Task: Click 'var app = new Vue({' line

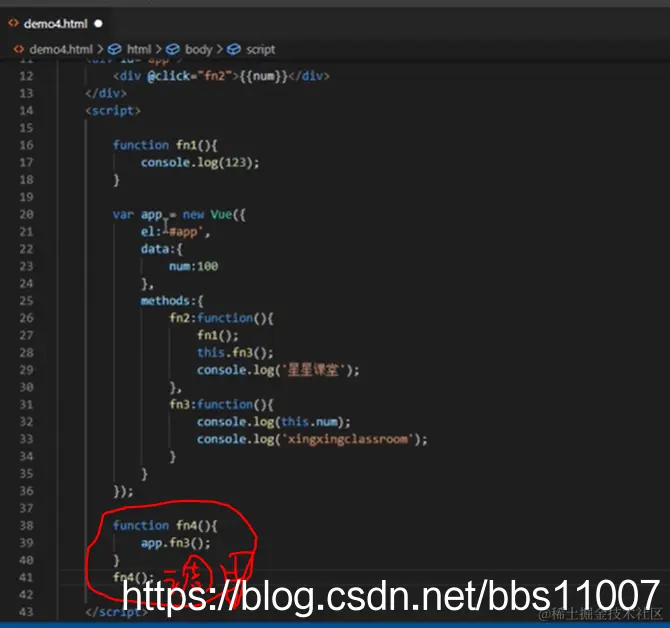Action: [179, 214]
